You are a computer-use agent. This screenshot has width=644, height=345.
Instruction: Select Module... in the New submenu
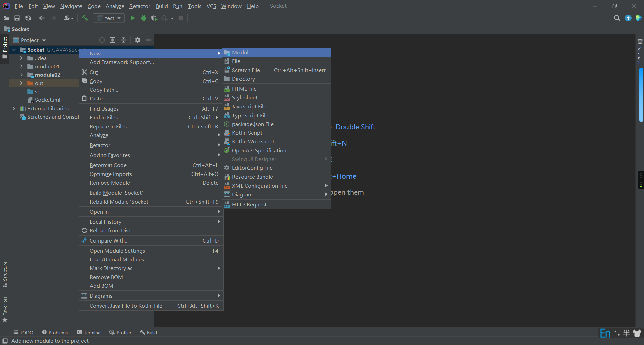coord(276,52)
